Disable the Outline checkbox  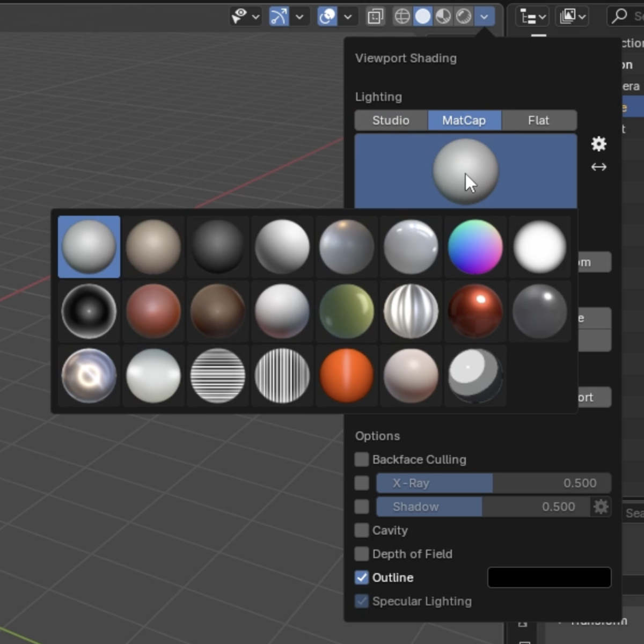[x=362, y=577]
